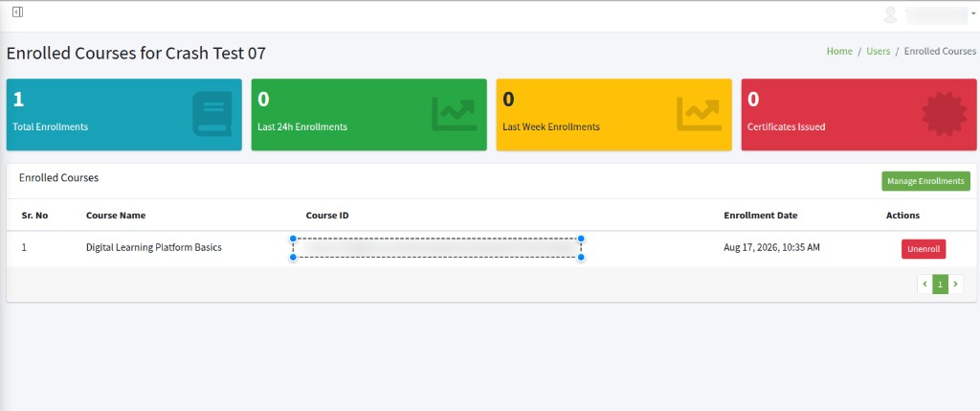Toggle the sidebar collapse icon
Image resolution: width=980 pixels, height=411 pixels.
(x=17, y=11)
